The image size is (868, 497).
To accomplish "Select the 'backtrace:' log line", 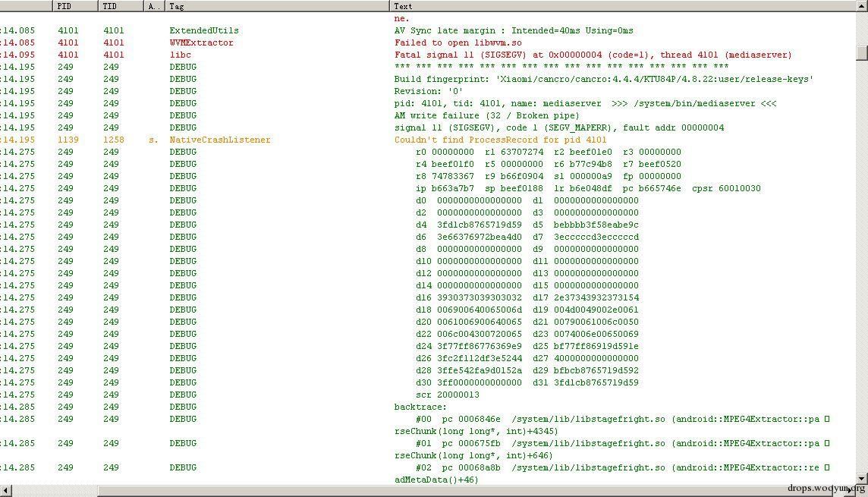I will tap(420, 407).
